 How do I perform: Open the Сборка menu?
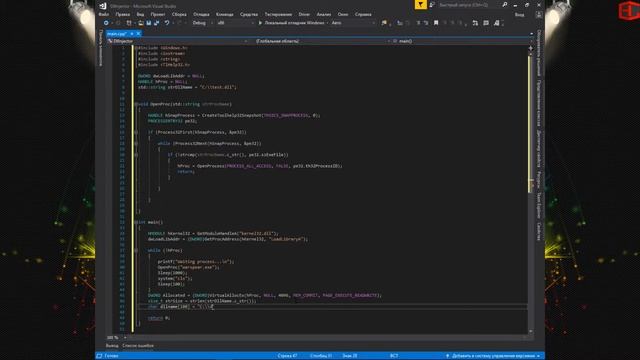pos(179,14)
